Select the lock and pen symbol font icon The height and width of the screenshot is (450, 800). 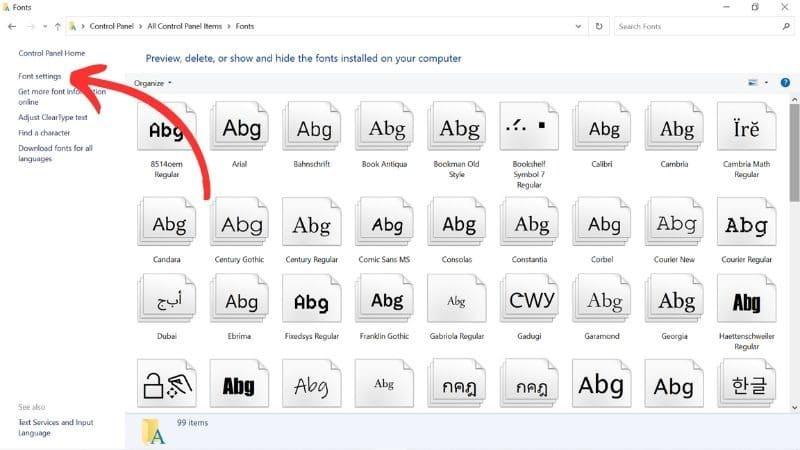166,383
